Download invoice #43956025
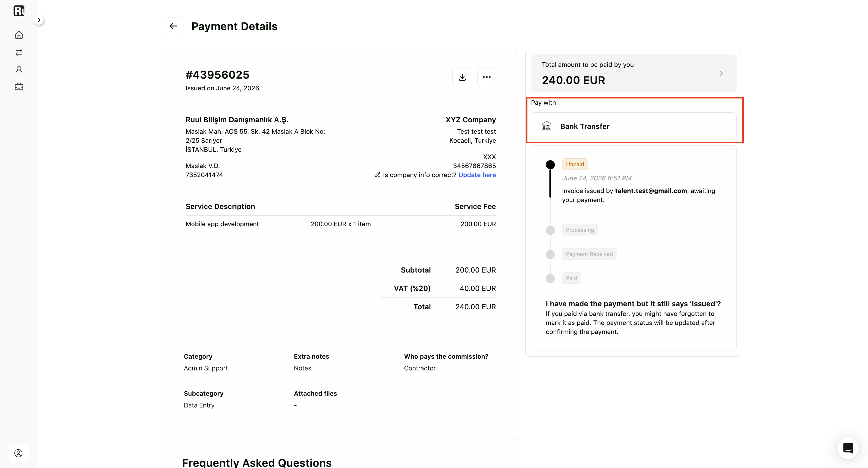Screen dimensions: 868x468 462,77
